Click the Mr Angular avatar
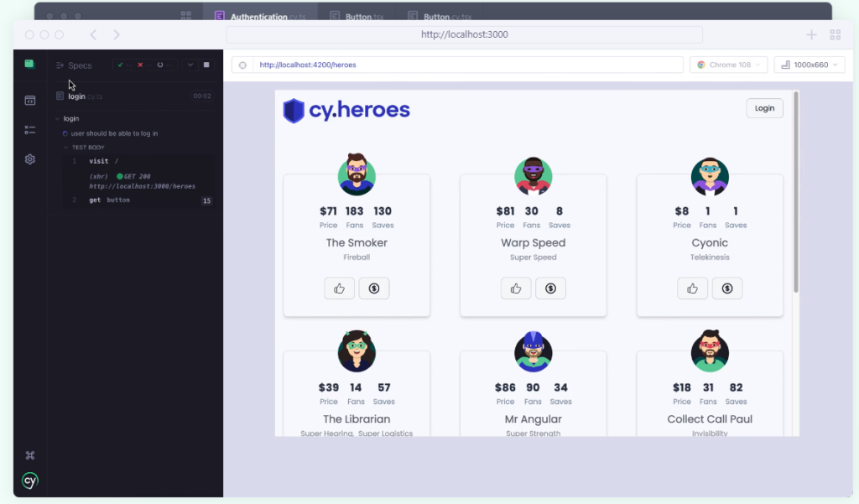 pos(533,351)
